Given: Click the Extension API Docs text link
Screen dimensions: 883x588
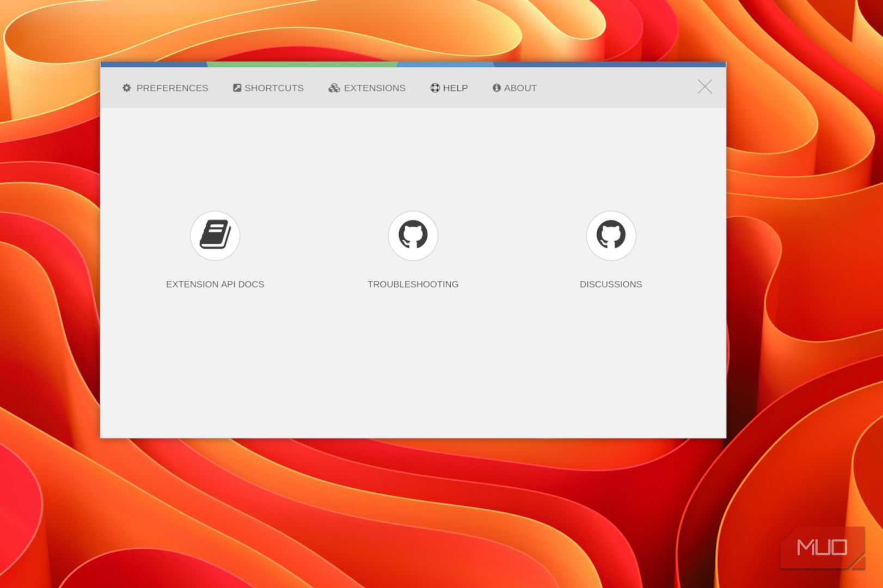Looking at the screenshot, I should (215, 284).
